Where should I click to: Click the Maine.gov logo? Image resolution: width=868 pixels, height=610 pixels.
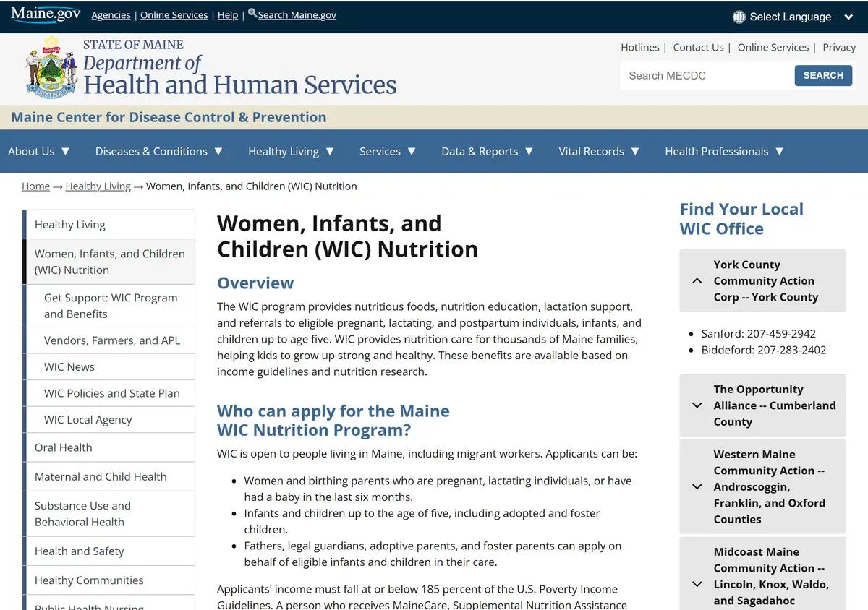(x=46, y=14)
